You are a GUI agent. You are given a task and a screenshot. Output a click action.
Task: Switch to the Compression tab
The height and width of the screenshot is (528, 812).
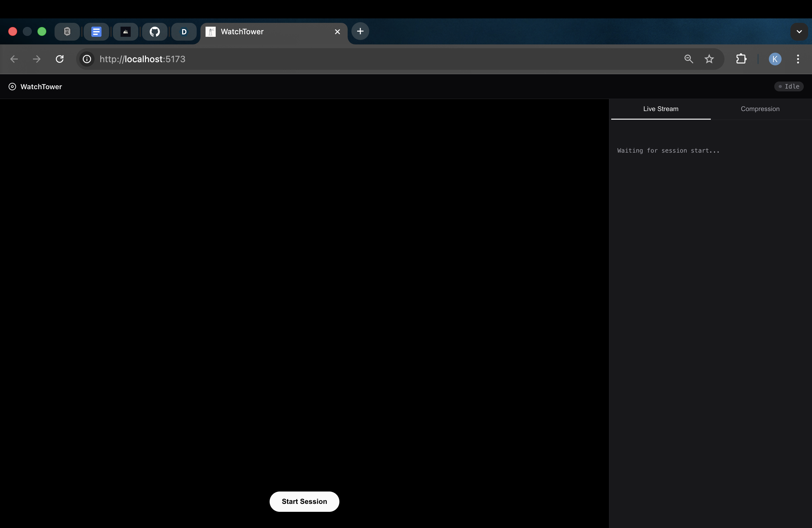tap(760, 109)
